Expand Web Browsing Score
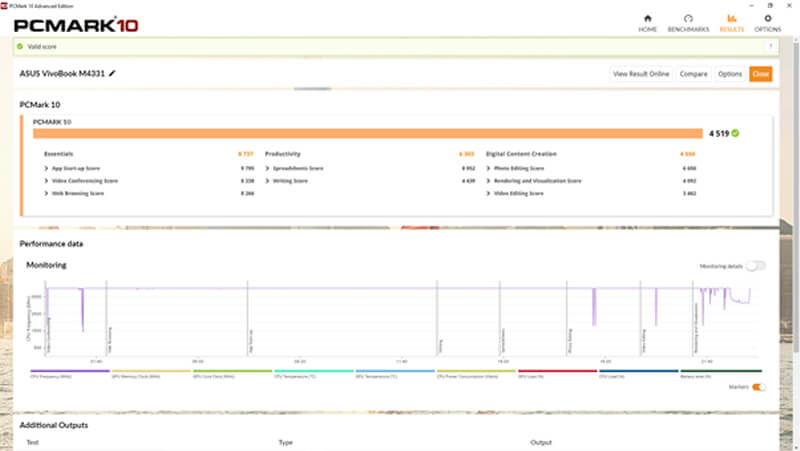 pyautogui.click(x=46, y=193)
